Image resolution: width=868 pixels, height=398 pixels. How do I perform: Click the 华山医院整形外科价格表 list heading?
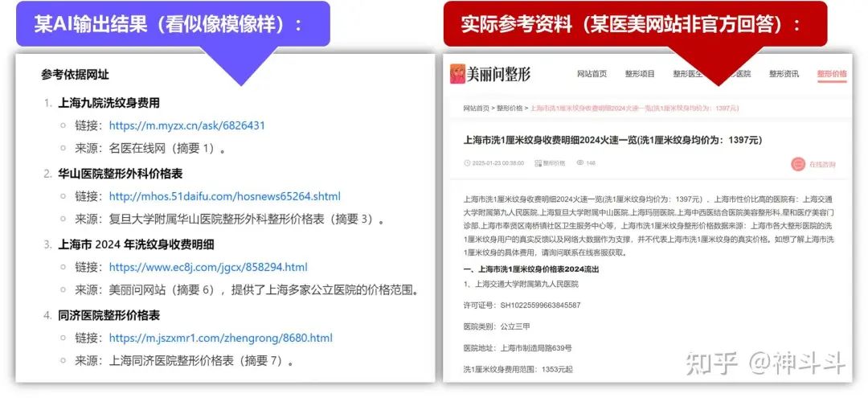[x=120, y=174]
